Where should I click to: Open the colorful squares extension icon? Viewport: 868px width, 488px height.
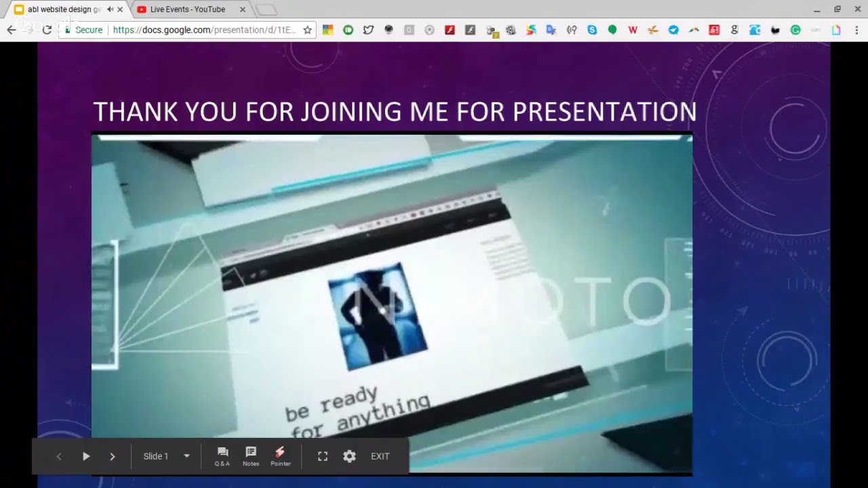coord(328,30)
